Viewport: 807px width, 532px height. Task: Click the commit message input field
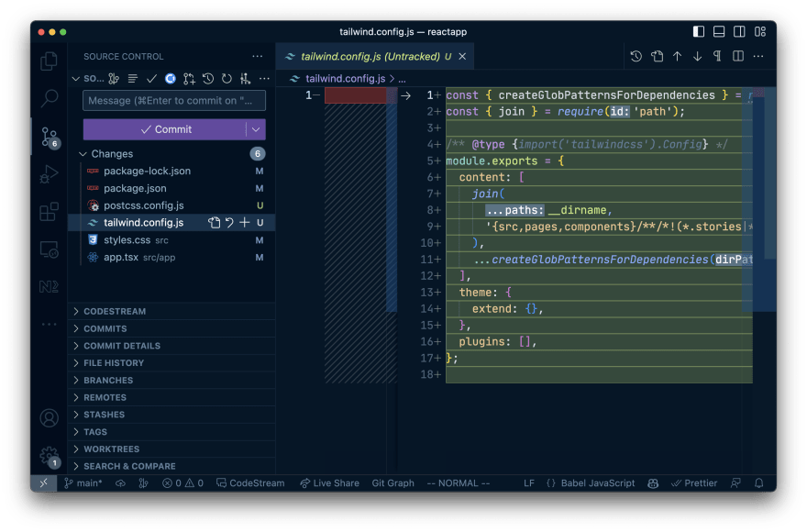click(174, 101)
